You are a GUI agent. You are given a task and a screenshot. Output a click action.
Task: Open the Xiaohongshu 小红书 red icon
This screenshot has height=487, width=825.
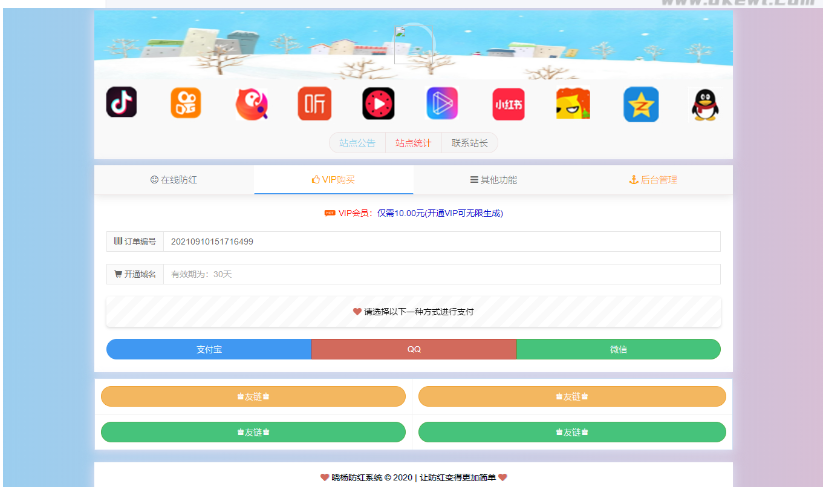coord(508,104)
